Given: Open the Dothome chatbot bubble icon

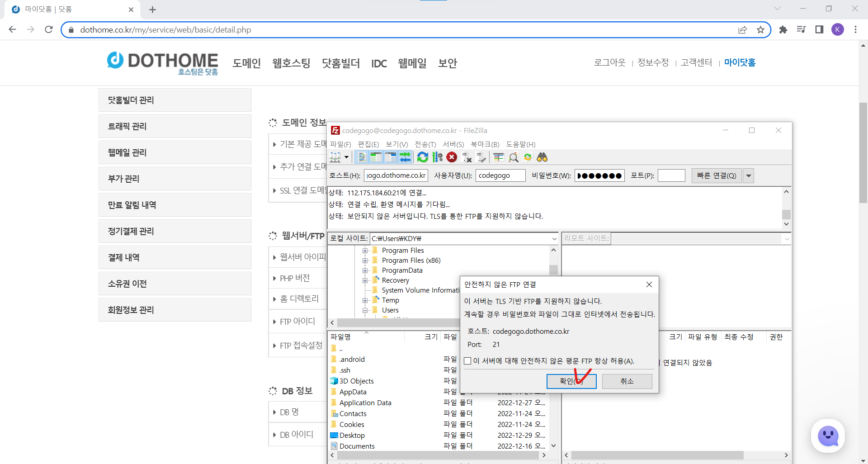Looking at the screenshot, I should pyautogui.click(x=828, y=436).
